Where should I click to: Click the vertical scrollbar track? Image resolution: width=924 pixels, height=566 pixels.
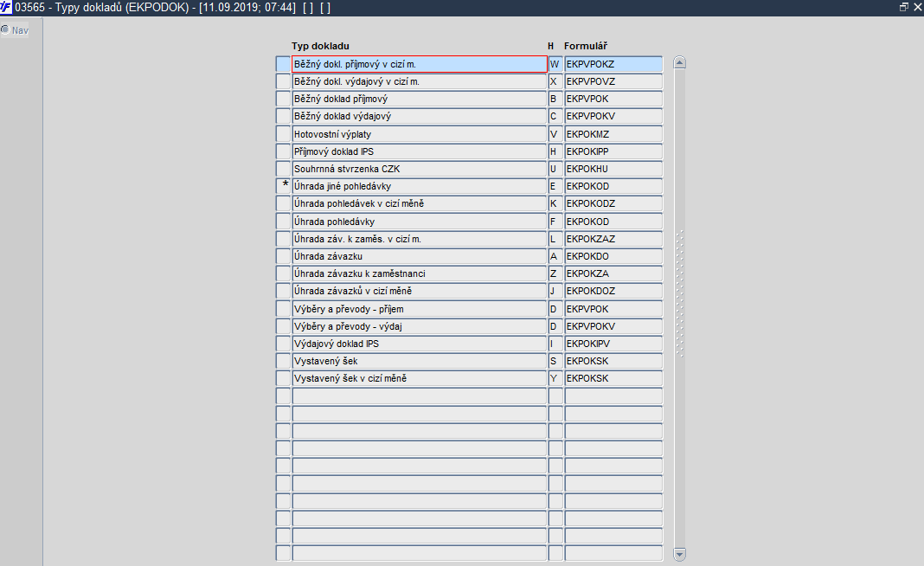point(679,308)
